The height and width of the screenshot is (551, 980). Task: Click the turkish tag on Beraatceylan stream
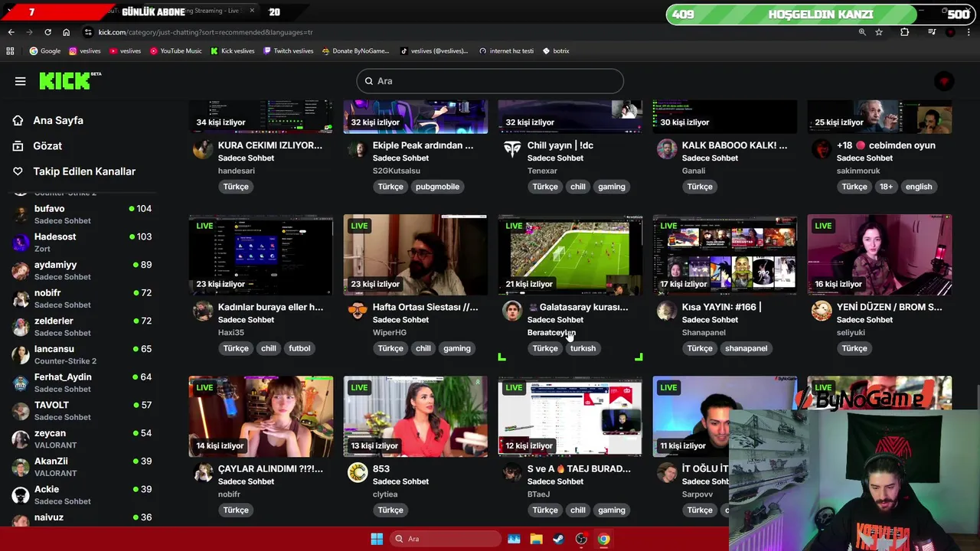(x=583, y=348)
